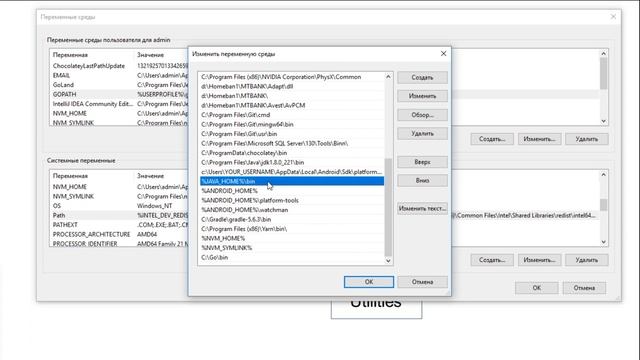Viewport: 640px width, 360px height.
Task: Select C:\Program Files\Git\cmd entry
Action: [292, 115]
